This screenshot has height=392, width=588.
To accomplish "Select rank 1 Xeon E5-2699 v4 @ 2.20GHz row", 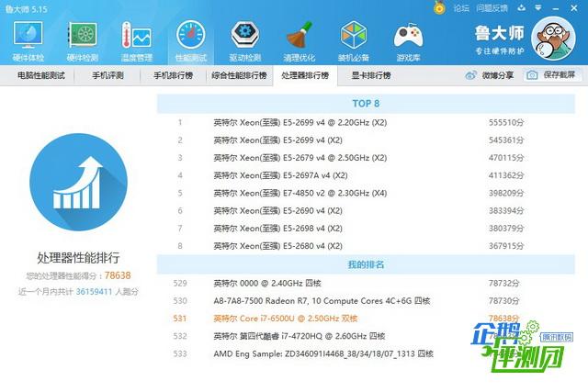I will pos(366,122).
